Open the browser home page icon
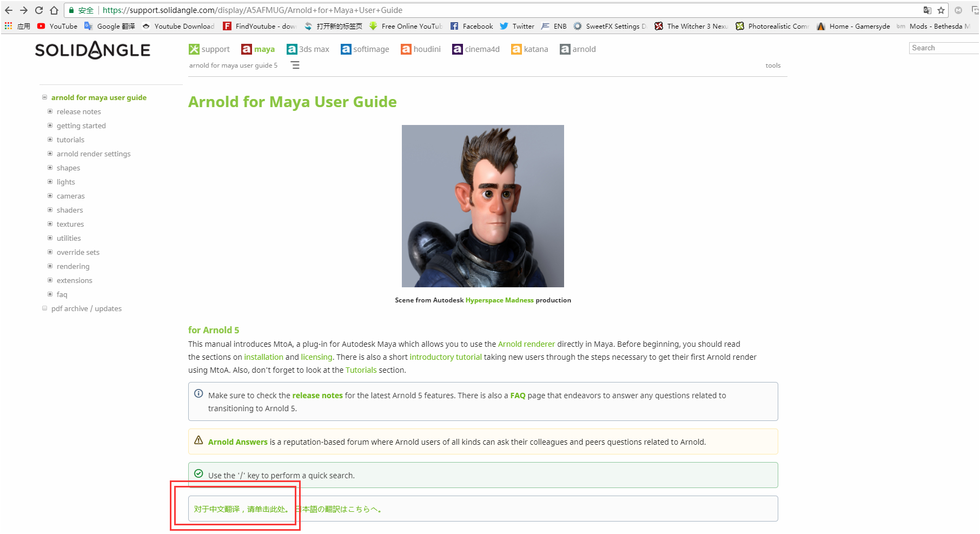This screenshot has width=980, height=534. pyautogui.click(x=54, y=10)
